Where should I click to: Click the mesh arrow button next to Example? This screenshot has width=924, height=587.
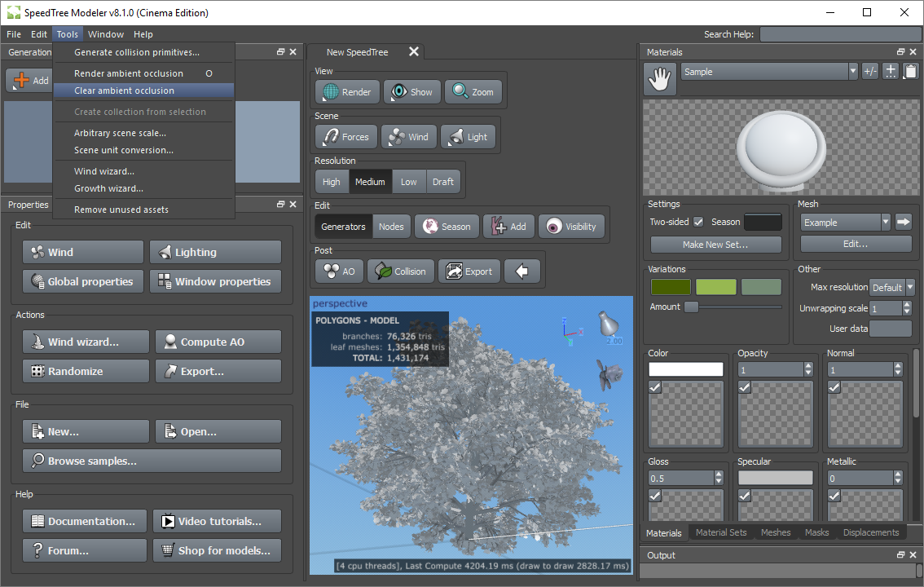tap(903, 223)
